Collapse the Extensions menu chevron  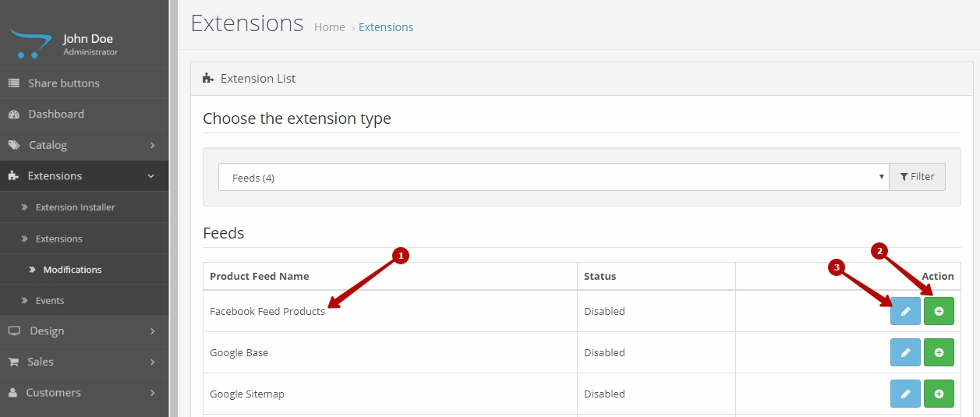point(151,176)
